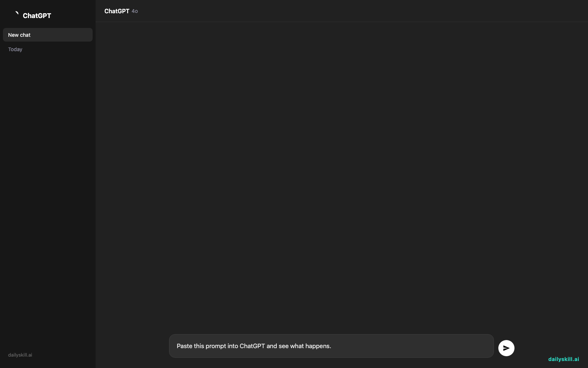
Task: Click the send arrow button
Action: pyautogui.click(x=506, y=348)
